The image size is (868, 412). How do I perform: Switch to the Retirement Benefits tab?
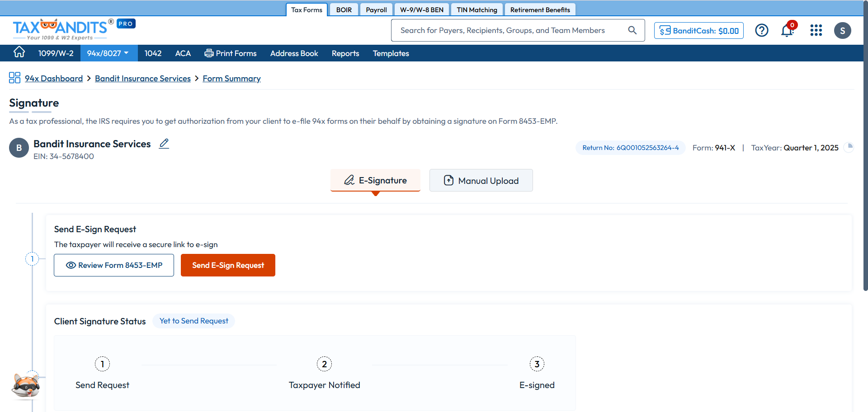click(540, 9)
